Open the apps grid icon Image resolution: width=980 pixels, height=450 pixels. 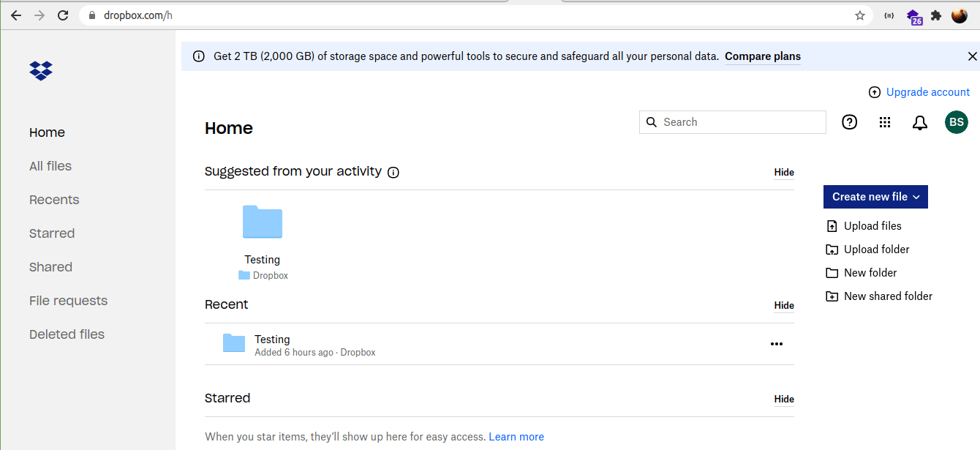tap(885, 122)
